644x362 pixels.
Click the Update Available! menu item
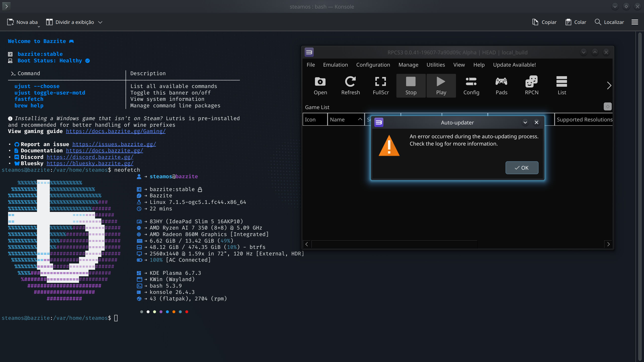coord(514,65)
